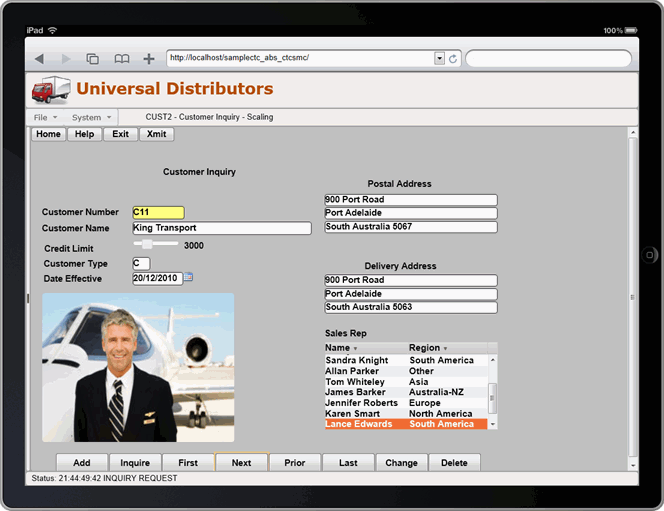Screen dimensions: 664x511
Task: Click the status bar INQUIRY REQUEST text
Action: click(x=140, y=478)
